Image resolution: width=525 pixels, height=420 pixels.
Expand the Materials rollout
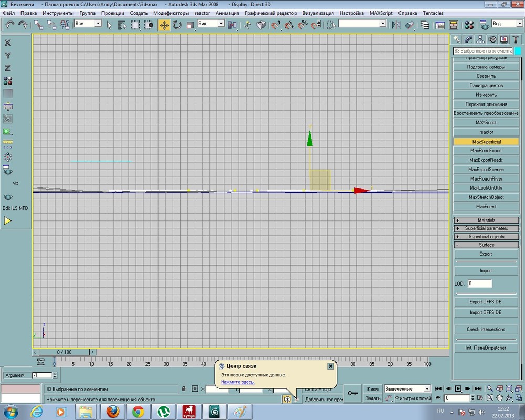pyautogui.click(x=486, y=220)
